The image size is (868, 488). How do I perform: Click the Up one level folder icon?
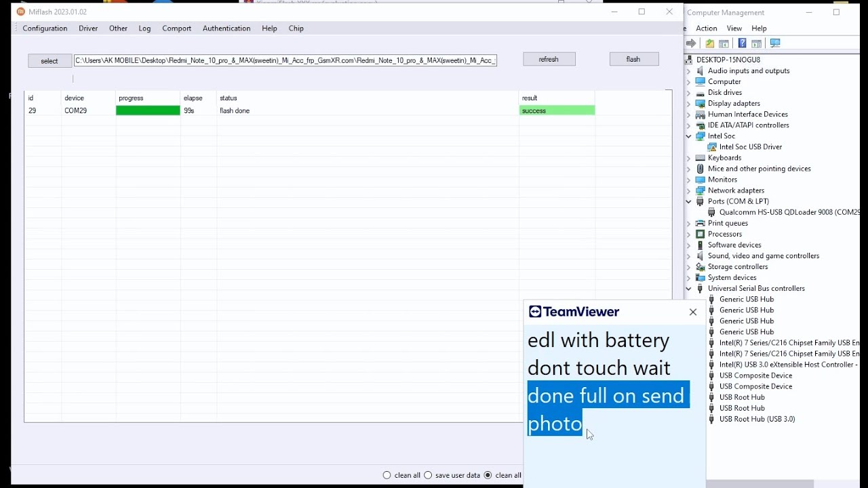tap(709, 43)
